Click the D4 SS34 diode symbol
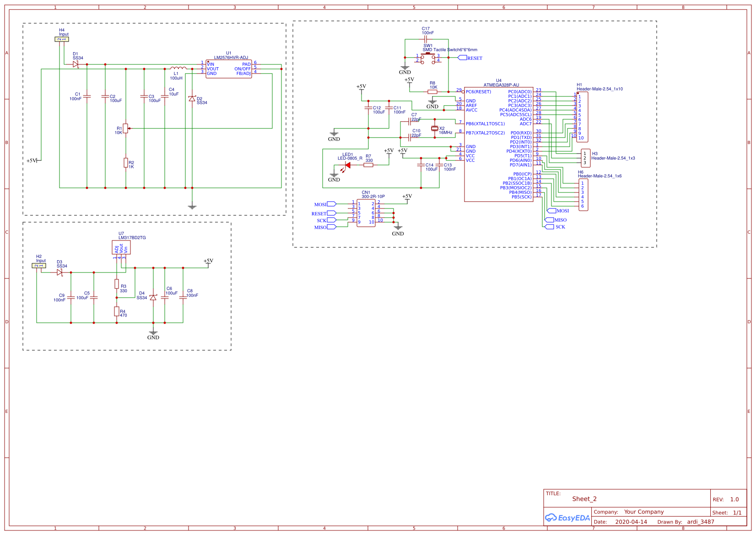The height and width of the screenshot is (535, 756). [x=153, y=298]
